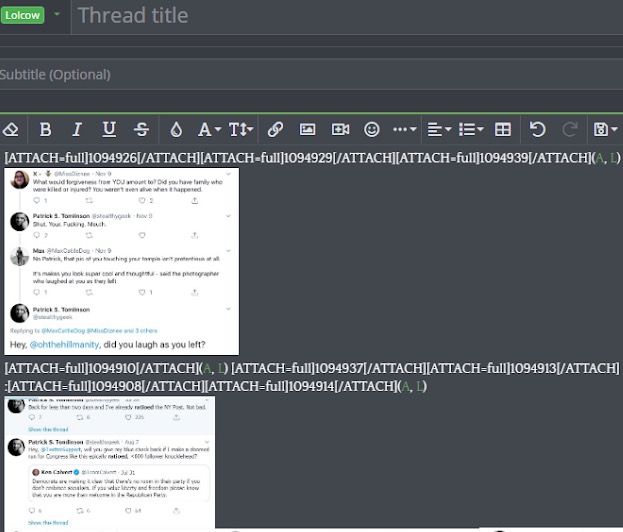Click @ohthehillmanity mention in the tweet image

pyautogui.click(x=64, y=344)
